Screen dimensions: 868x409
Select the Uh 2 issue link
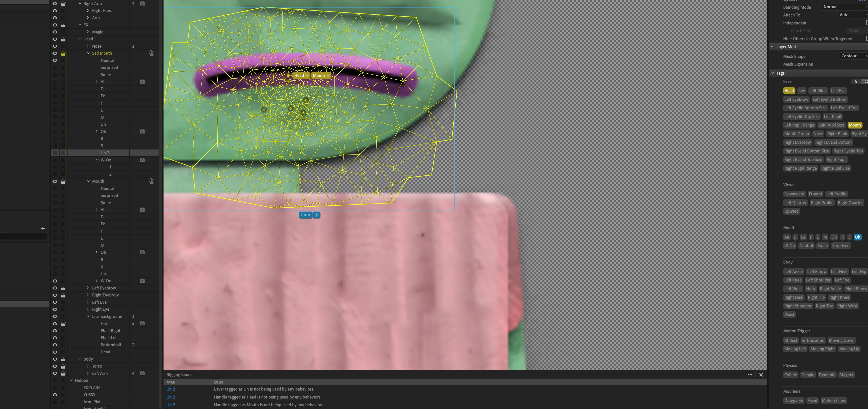coord(171,389)
